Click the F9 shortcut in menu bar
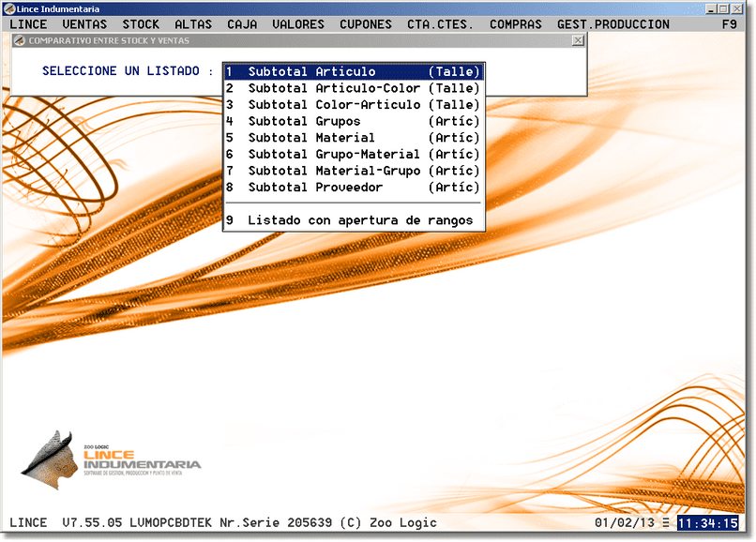This screenshot has height=542, width=756. pos(729,24)
